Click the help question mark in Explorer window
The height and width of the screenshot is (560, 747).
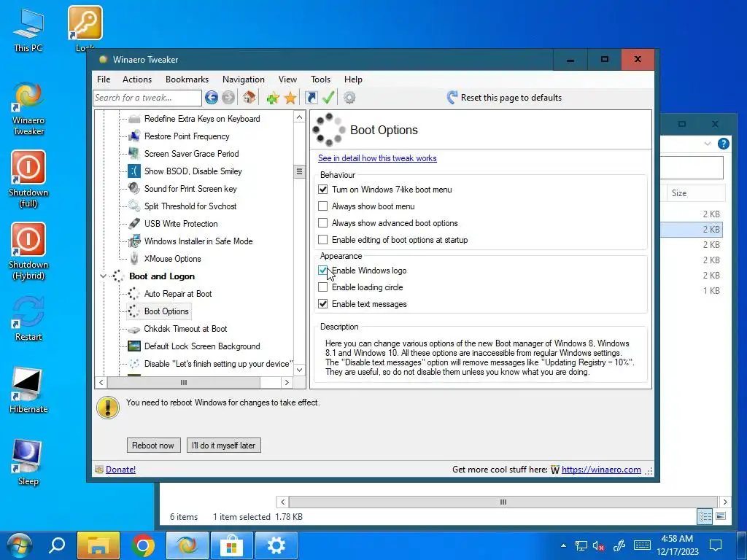point(723,144)
